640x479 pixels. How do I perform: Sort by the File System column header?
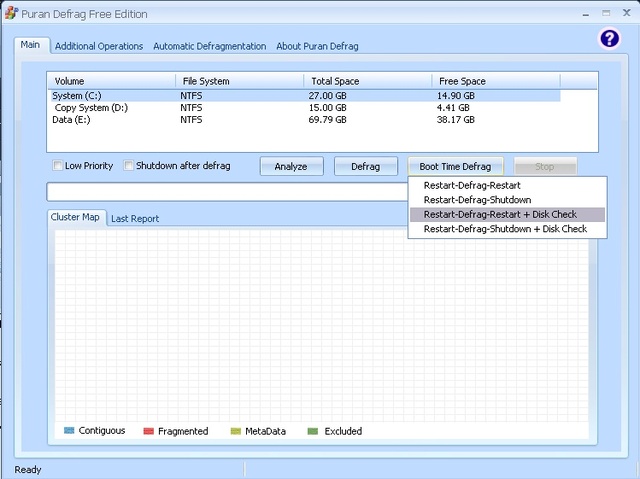pos(240,81)
